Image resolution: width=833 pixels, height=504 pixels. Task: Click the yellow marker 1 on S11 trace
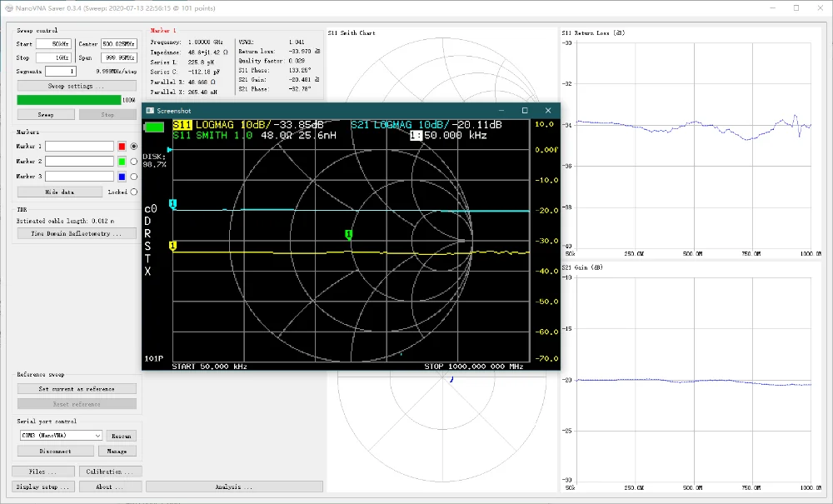coord(173,246)
